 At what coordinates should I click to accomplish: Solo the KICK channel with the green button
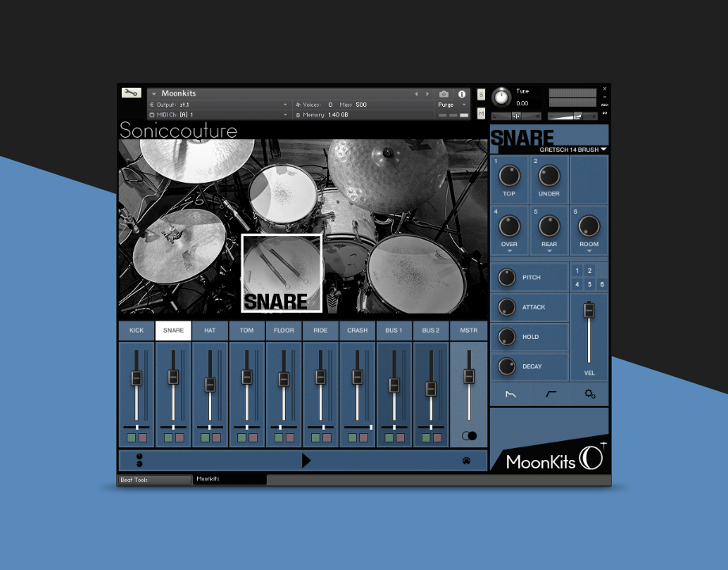131,437
